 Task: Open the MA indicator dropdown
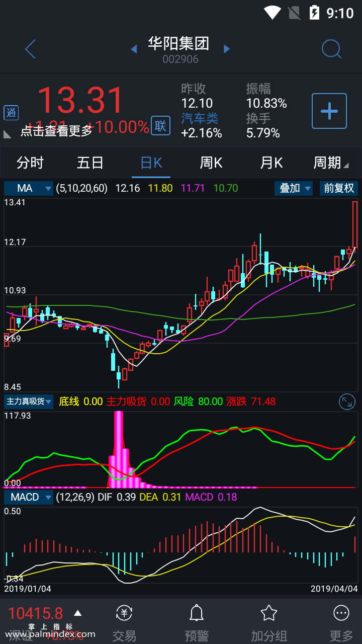coord(29,188)
